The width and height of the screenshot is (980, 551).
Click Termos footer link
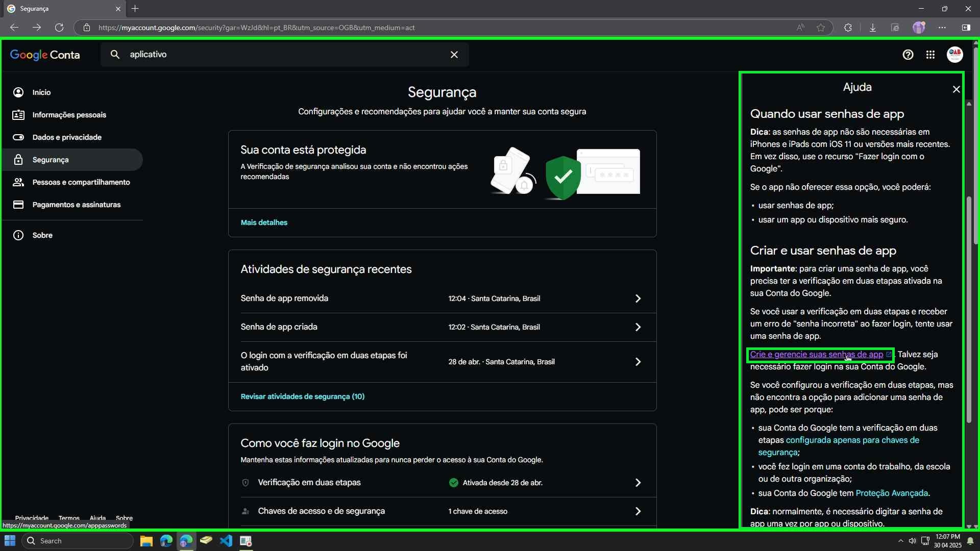click(69, 518)
